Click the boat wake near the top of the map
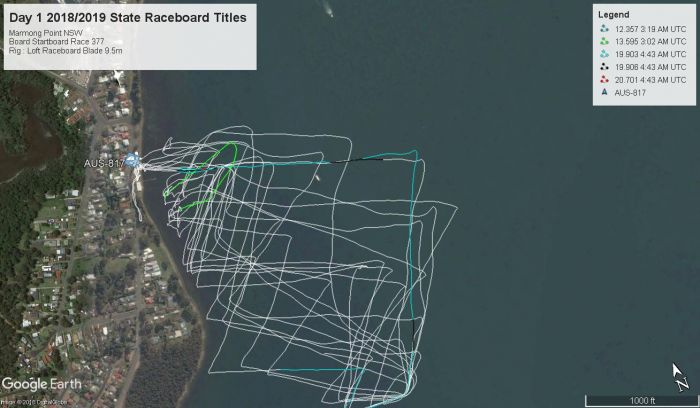 (x=327, y=9)
